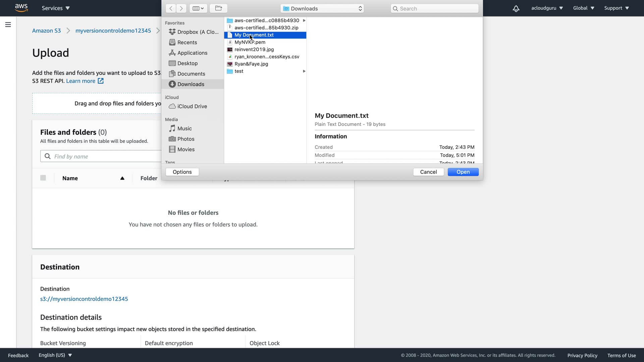Click the AWS logo
This screenshot has width=644, height=362.
click(21, 8)
